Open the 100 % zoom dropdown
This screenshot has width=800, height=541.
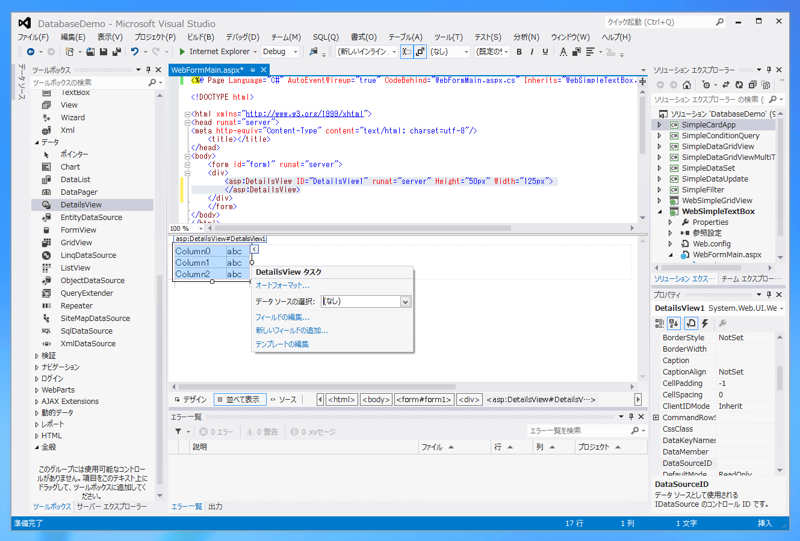point(201,229)
